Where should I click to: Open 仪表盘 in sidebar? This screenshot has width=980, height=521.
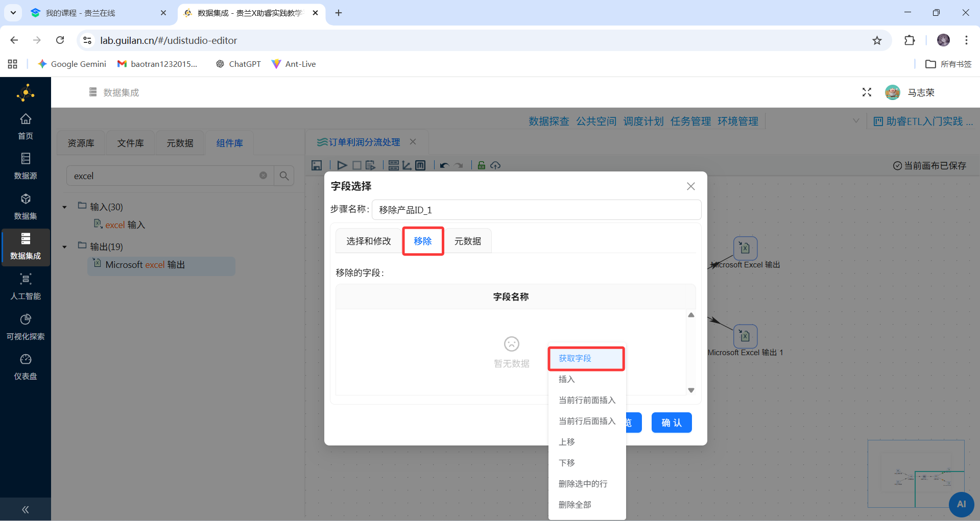pyautogui.click(x=26, y=367)
